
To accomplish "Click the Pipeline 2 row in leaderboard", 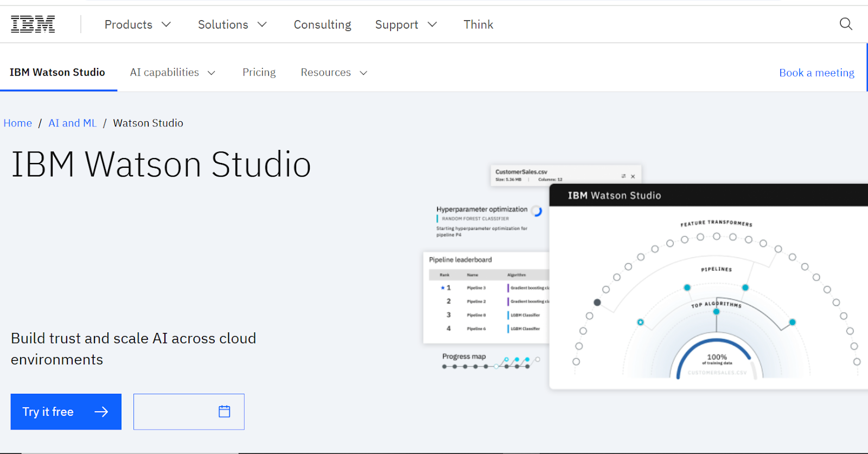I will pyautogui.click(x=489, y=301).
